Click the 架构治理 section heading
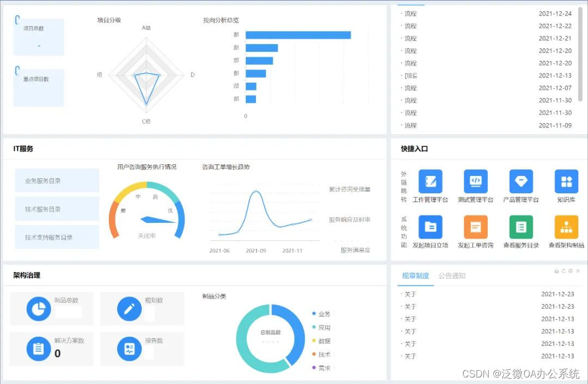This screenshot has height=384, width=588. click(x=27, y=275)
